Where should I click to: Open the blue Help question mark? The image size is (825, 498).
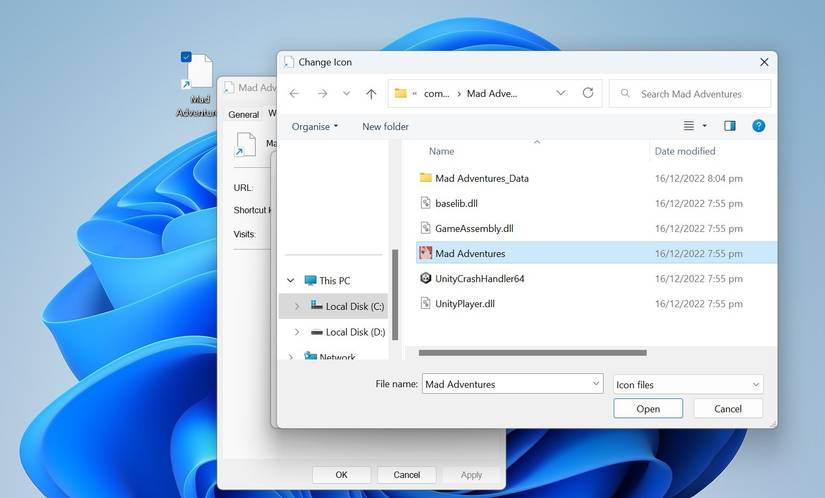758,126
